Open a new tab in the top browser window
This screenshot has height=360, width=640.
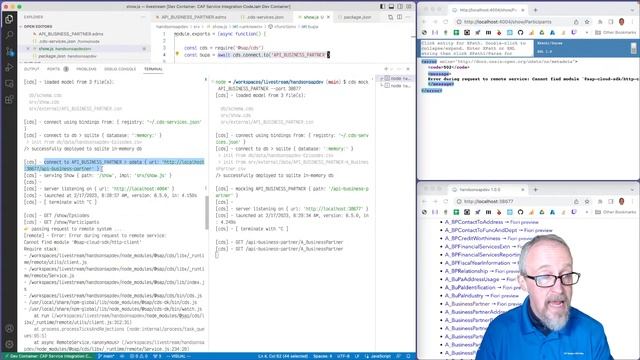[x=536, y=10]
